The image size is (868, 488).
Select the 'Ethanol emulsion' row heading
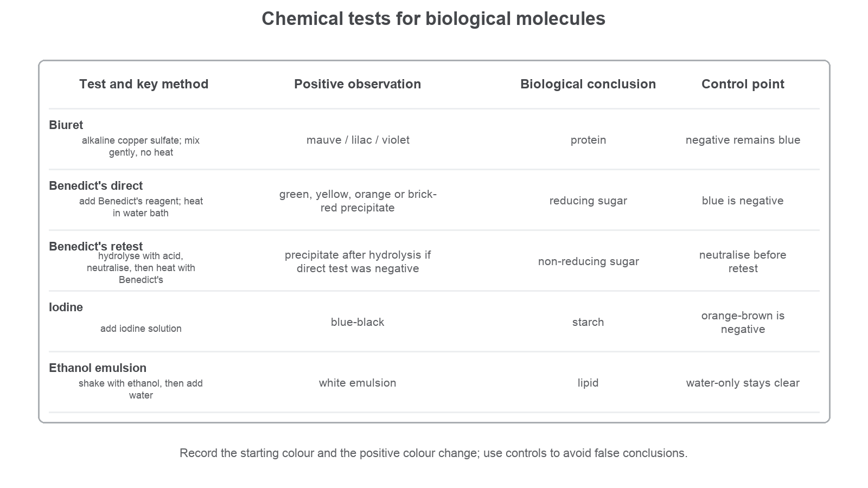tap(98, 368)
